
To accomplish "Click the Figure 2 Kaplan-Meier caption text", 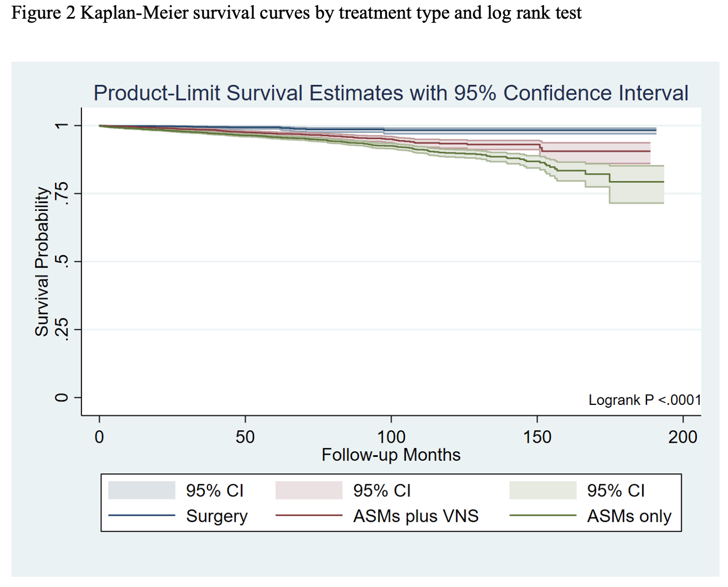I will pos(296,13).
